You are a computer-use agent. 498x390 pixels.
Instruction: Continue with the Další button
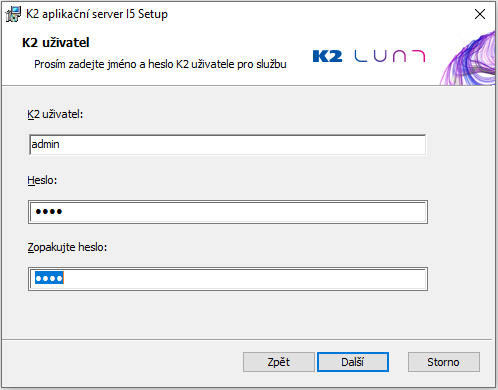click(353, 362)
